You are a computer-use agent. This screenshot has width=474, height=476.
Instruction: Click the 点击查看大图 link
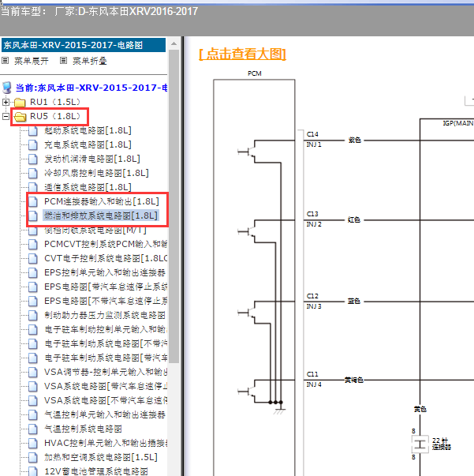pyautogui.click(x=242, y=54)
